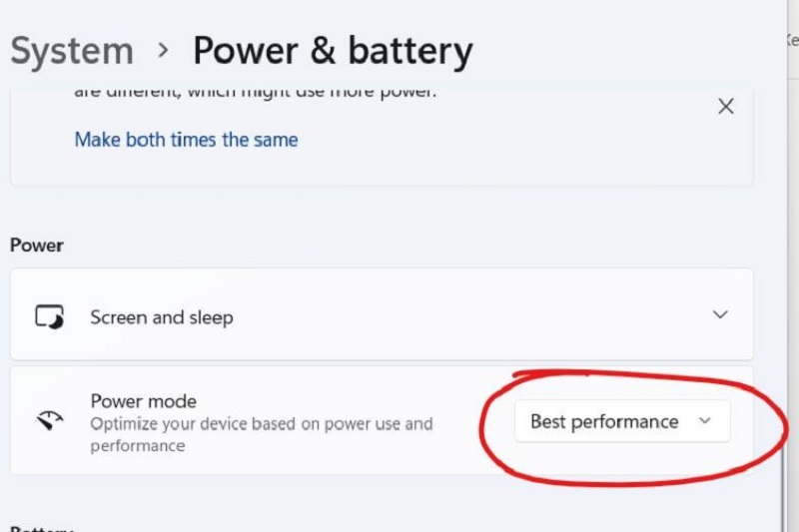Click the Screen and sleep monitor icon
Viewport: 799px width, 532px height.
pyautogui.click(x=49, y=317)
